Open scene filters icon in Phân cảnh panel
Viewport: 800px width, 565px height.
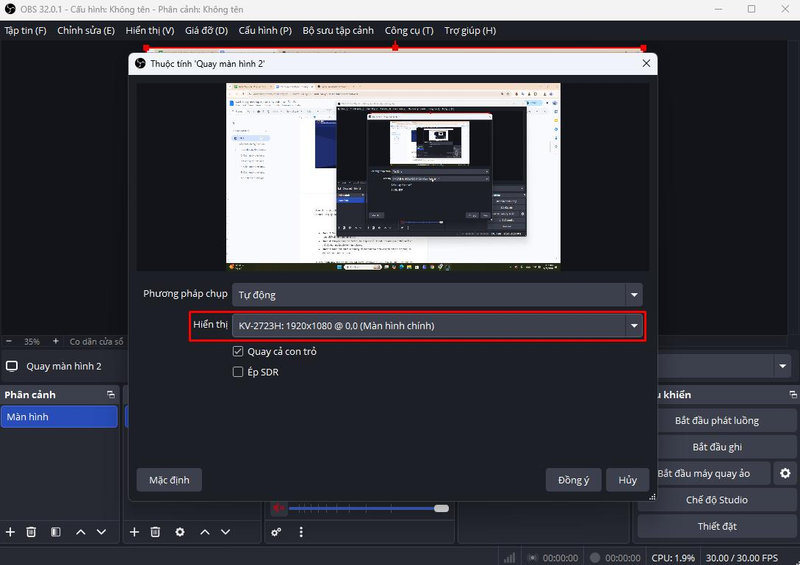pos(56,532)
